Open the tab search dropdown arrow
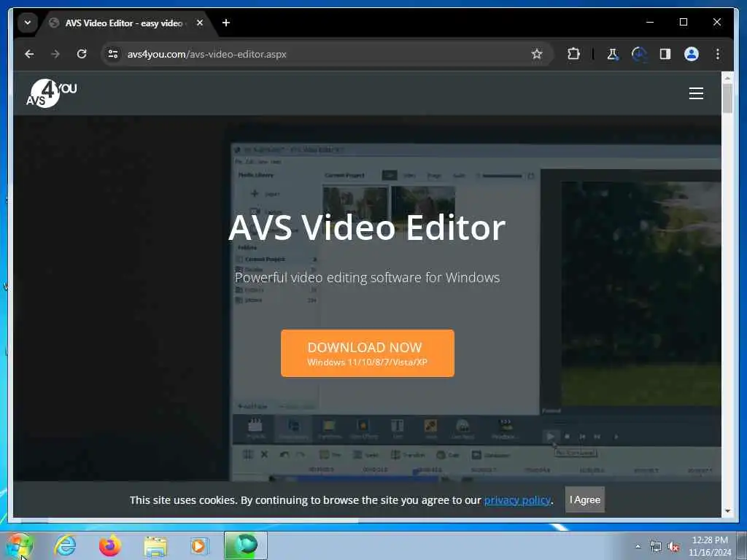 click(28, 23)
